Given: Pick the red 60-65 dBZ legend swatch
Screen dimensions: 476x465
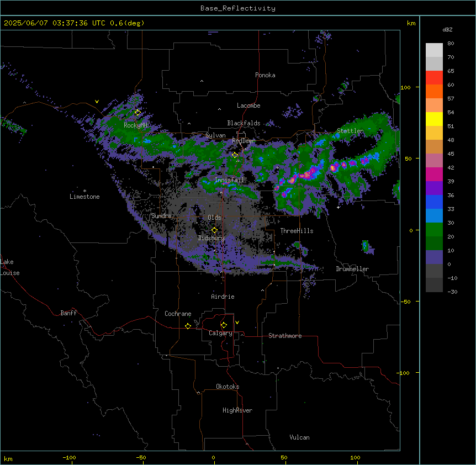Looking at the screenshot, I should [434, 78].
